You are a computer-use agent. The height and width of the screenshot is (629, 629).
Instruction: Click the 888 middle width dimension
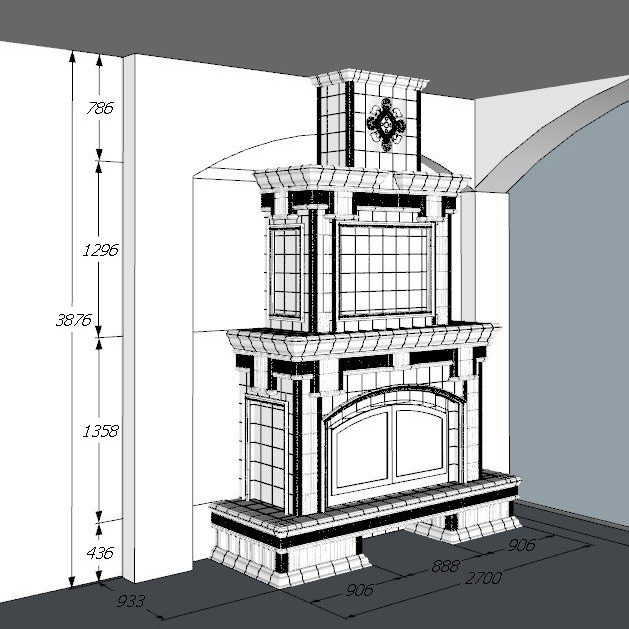coord(445,566)
